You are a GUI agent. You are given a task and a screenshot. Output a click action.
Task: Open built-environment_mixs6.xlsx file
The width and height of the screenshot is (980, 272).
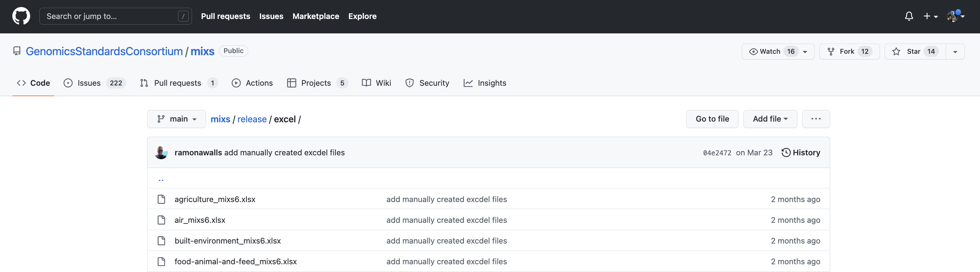pos(227,241)
